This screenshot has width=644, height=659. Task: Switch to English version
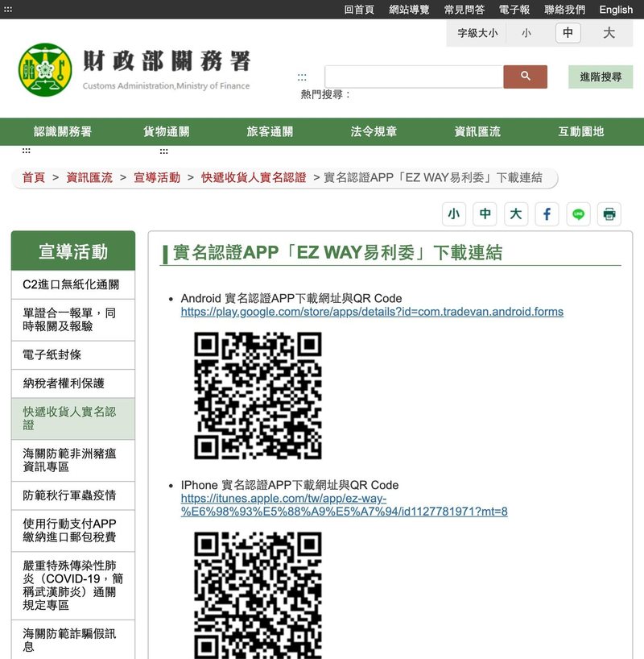coord(616,9)
